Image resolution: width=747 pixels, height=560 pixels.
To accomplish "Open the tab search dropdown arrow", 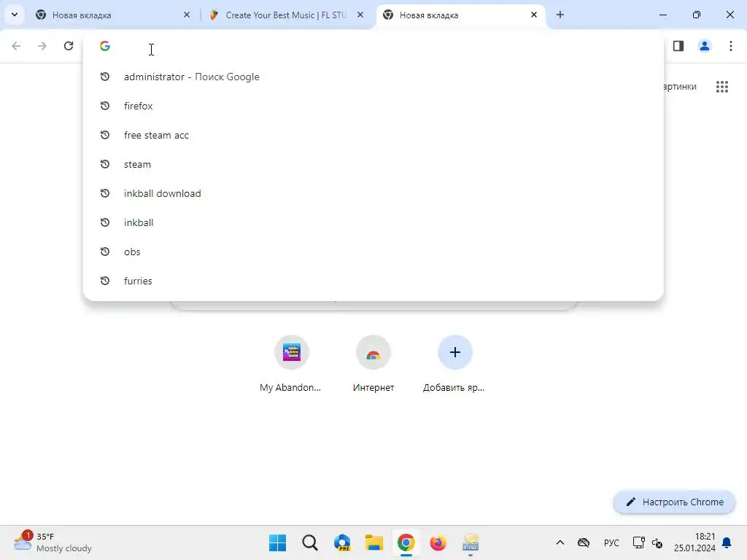I will pyautogui.click(x=15, y=15).
